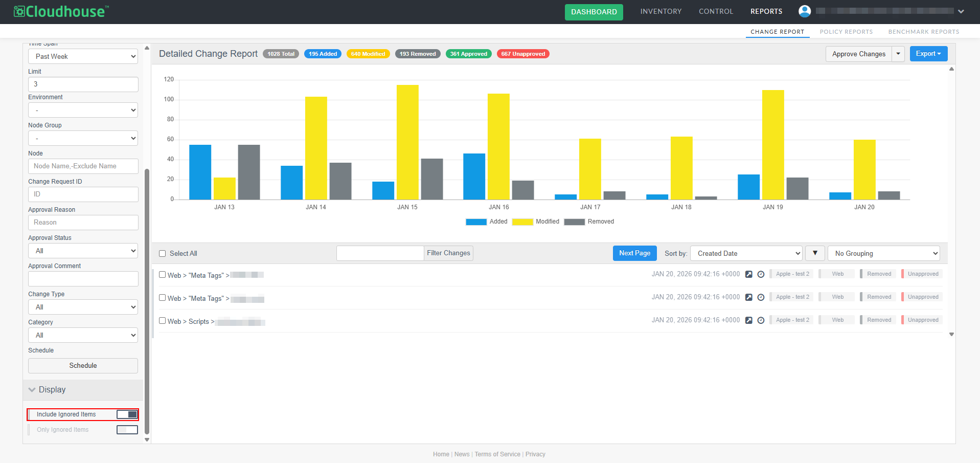Click the Cloudhouse logo

(x=61, y=11)
